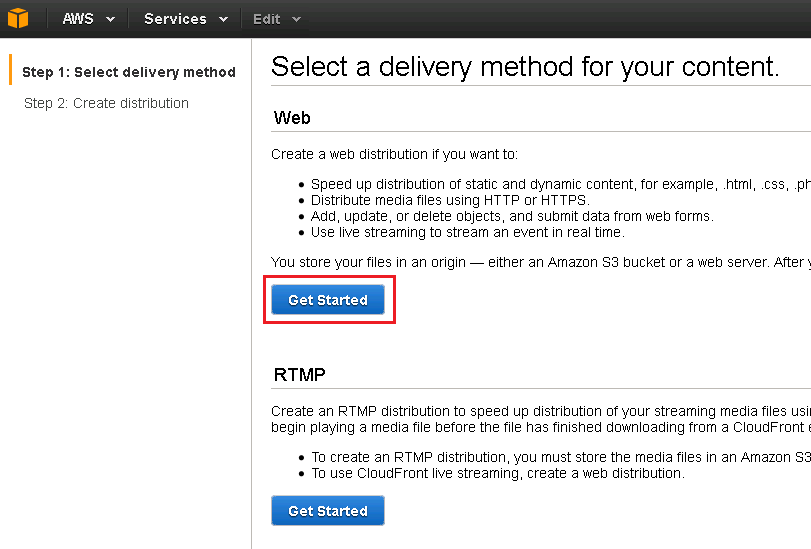Viewport: 811px width, 549px height.
Task: Go to Step 2: Create distribution
Action: click(106, 103)
